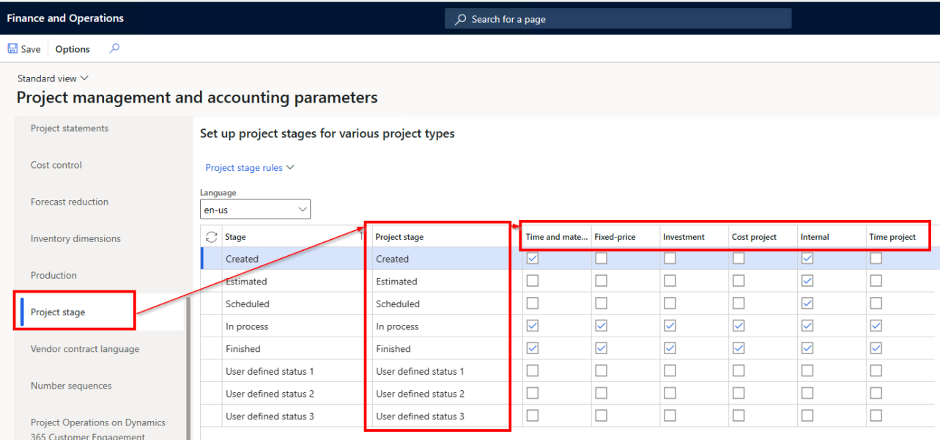Image resolution: width=941 pixels, height=441 pixels.
Task: Open the Number sequences tab
Action: point(71,386)
